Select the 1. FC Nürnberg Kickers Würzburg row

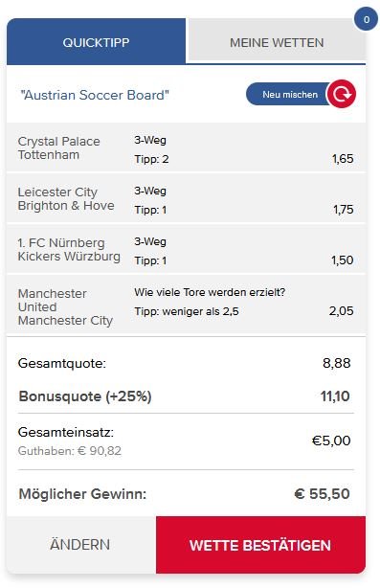pyautogui.click(x=186, y=249)
